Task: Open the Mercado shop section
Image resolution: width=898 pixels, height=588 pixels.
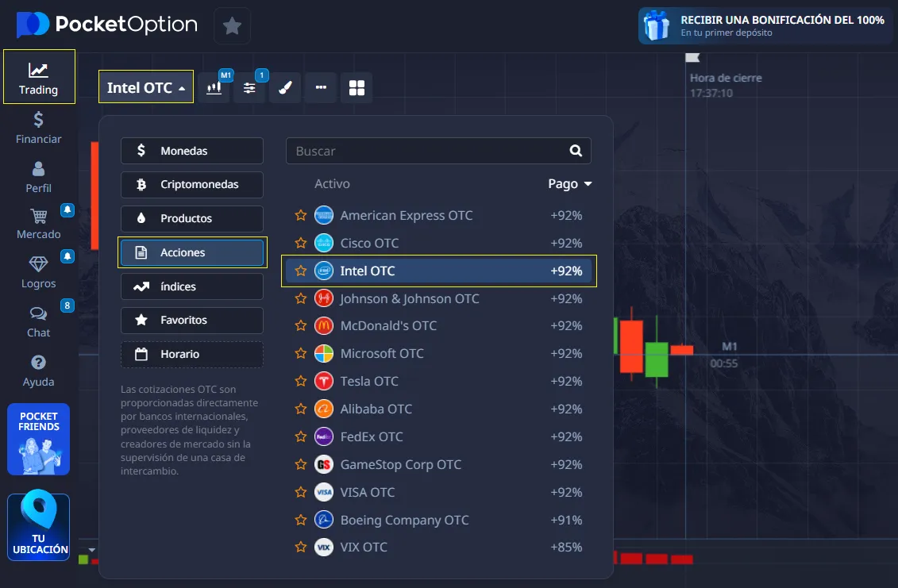Action: [38, 223]
